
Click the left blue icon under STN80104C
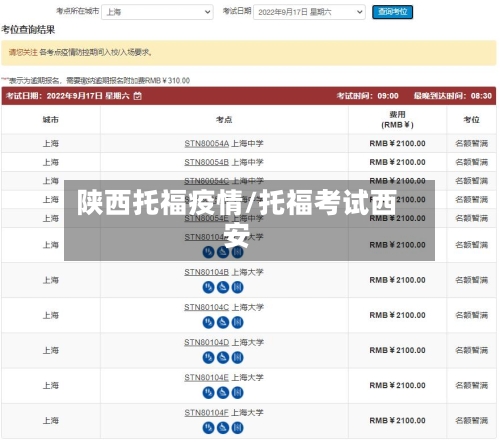[208, 322]
